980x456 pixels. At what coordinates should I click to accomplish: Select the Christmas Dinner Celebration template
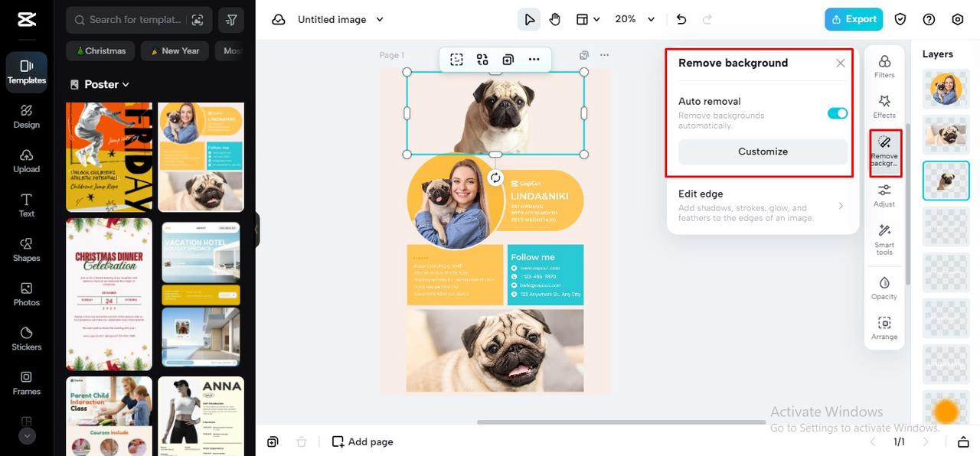pyautogui.click(x=109, y=295)
